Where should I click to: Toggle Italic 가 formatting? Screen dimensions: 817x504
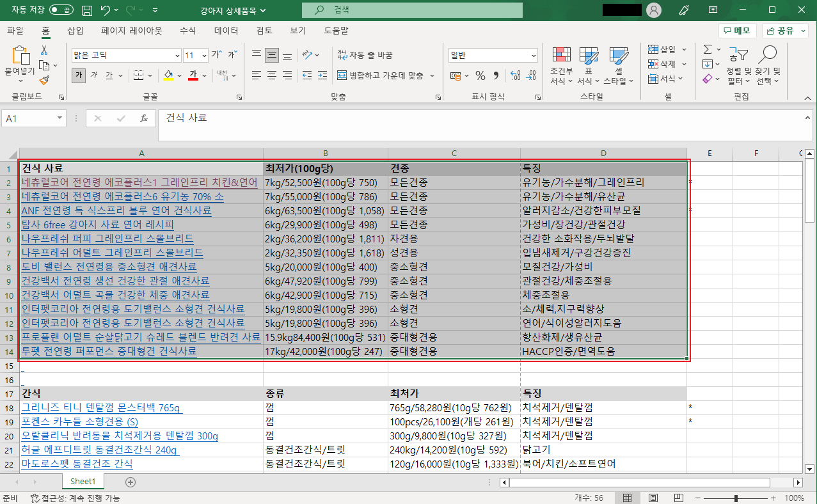94,75
